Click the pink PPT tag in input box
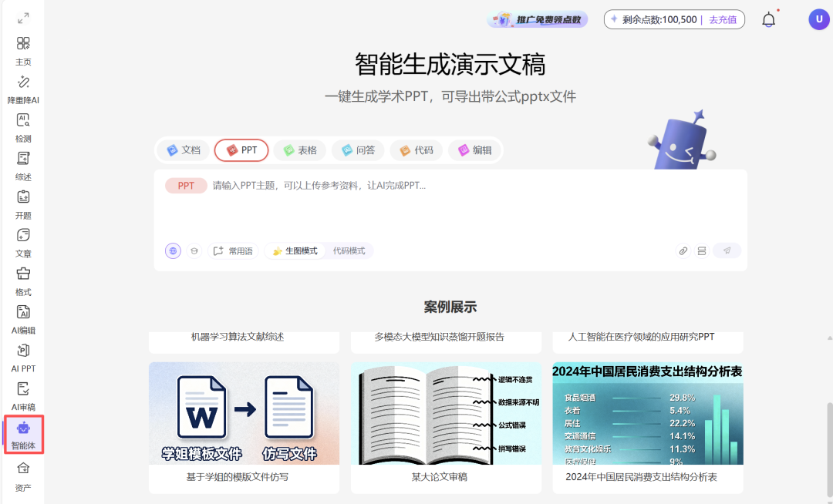This screenshot has height=504, width=833. click(x=186, y=186)
